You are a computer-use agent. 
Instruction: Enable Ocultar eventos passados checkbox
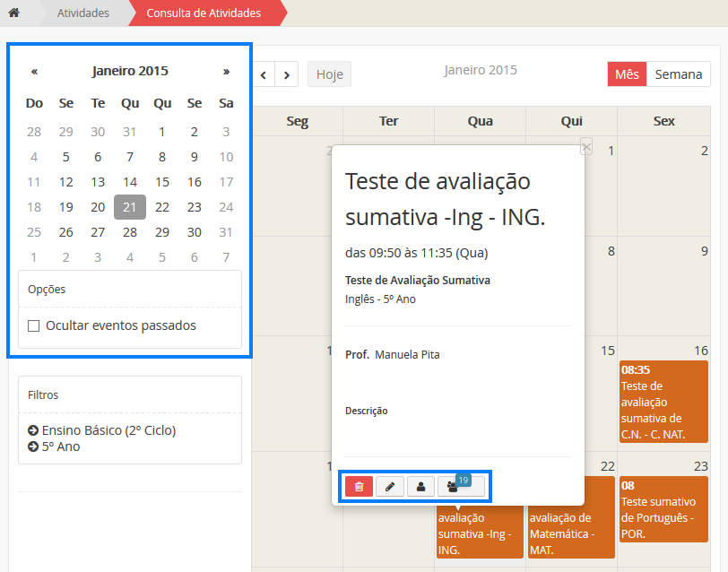[x=34, y=326]
